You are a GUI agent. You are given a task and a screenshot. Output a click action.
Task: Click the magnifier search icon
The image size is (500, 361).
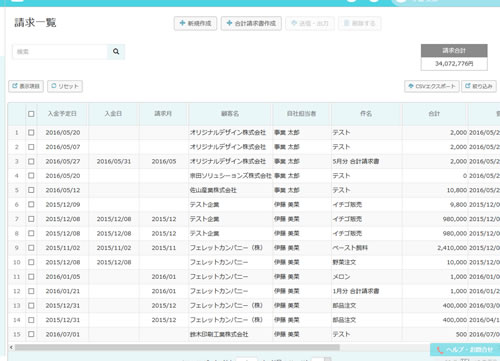coord(116,52)
